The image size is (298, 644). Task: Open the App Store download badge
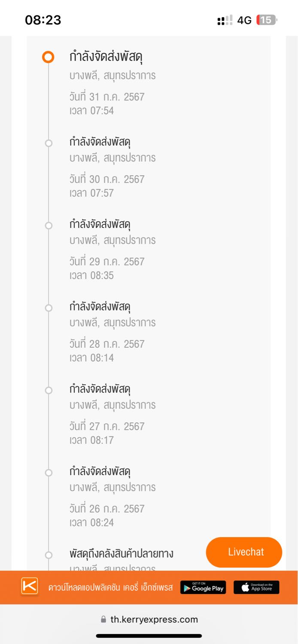[256, 587]
